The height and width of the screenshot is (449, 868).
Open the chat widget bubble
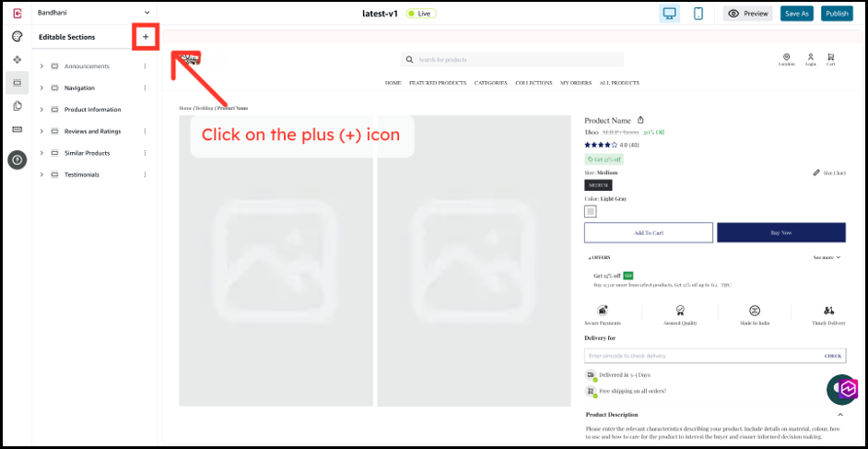[842, 389]
